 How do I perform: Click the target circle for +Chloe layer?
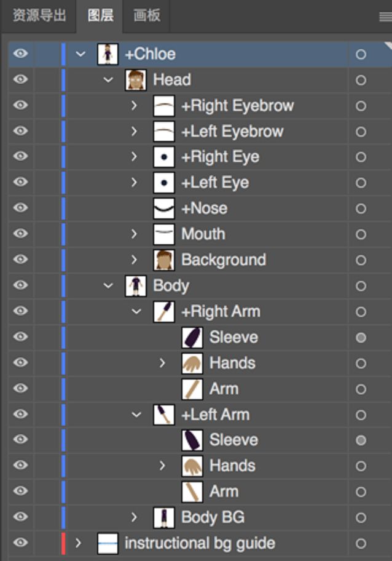click(361, 55)
